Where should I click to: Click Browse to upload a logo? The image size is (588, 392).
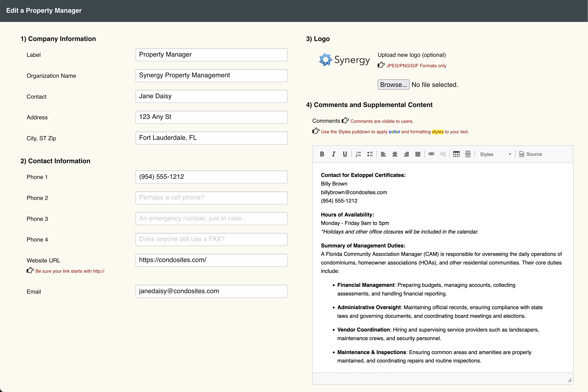tap(393, 85)
